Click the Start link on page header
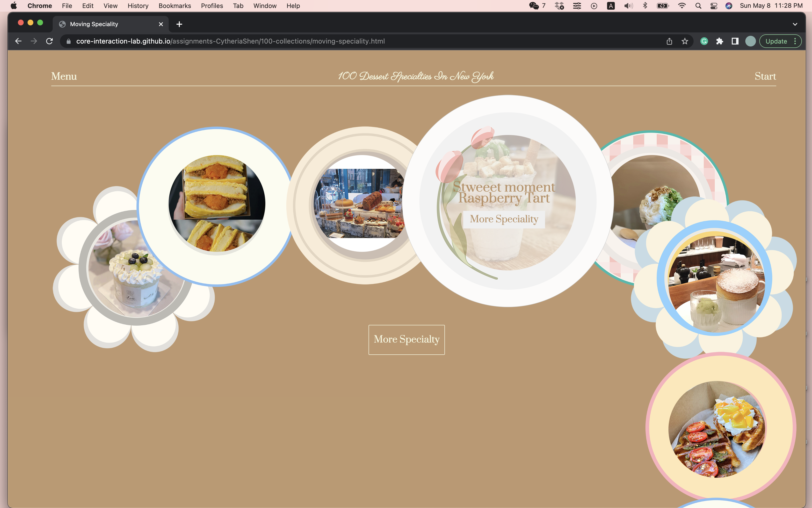Viewport: 812px width, 508px height. point(765,76)
